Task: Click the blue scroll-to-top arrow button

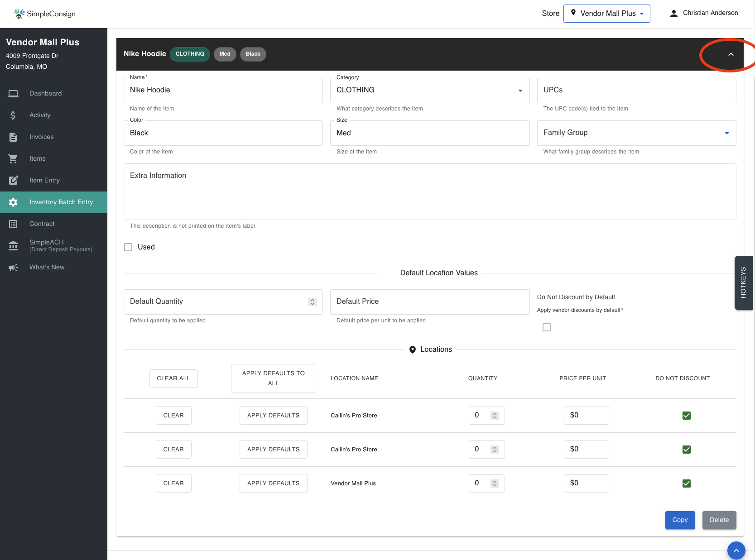Action: 736,550
